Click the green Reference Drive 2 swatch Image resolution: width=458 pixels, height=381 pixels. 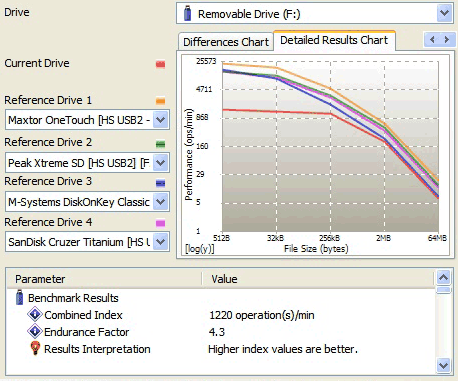(160, 144)
